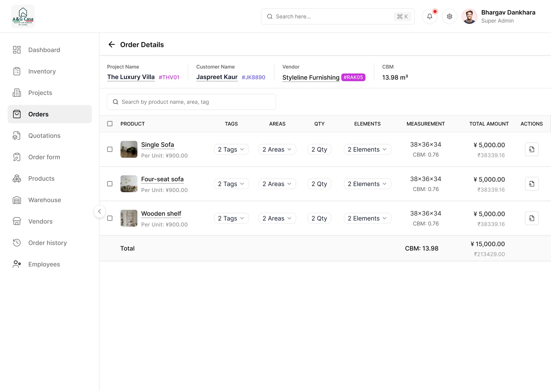This screenshot has width=551, height=392.
Task: Click the global Search here field
Action: pyautogui.click(x=338, y=17)
